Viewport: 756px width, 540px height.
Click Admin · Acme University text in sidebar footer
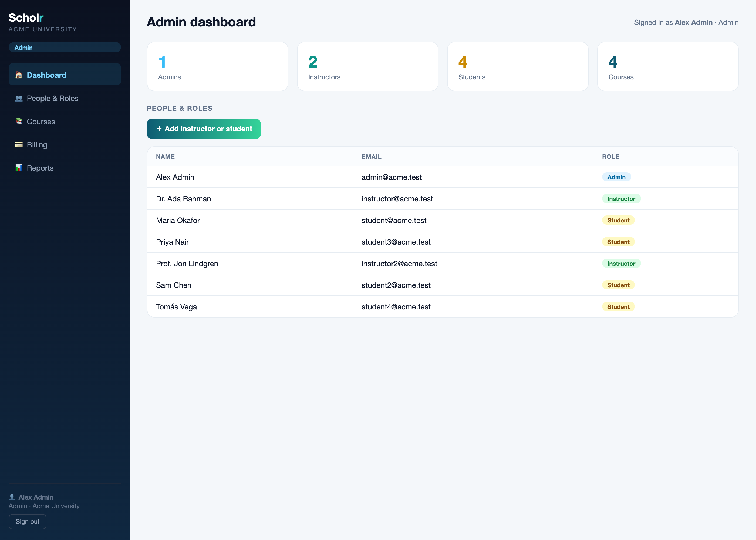[x=44, y=506]
